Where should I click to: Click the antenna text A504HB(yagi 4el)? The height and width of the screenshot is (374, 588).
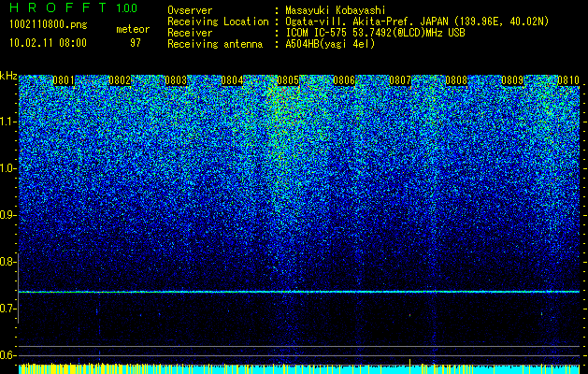coord(330,44)
